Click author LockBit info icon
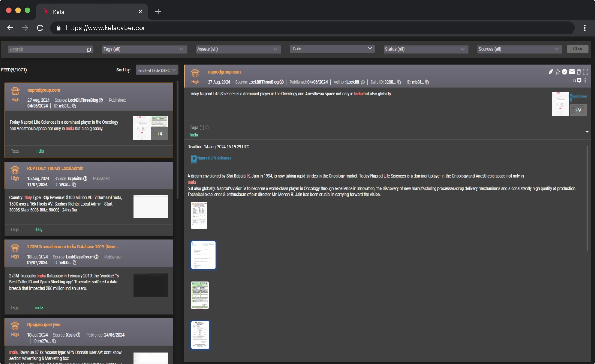Image resolution: width=595 pixels, height=364 pixels. (x=363, y=82)
